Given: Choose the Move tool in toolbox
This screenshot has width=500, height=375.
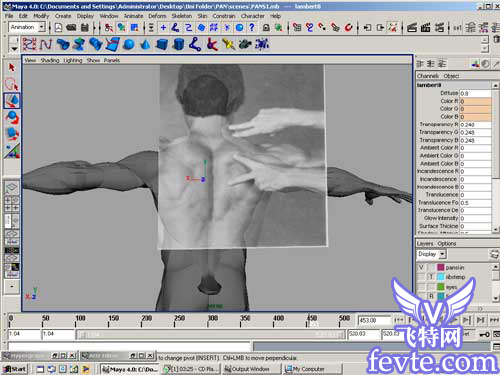Looking at the screenshot, I should tap(12, 101).
